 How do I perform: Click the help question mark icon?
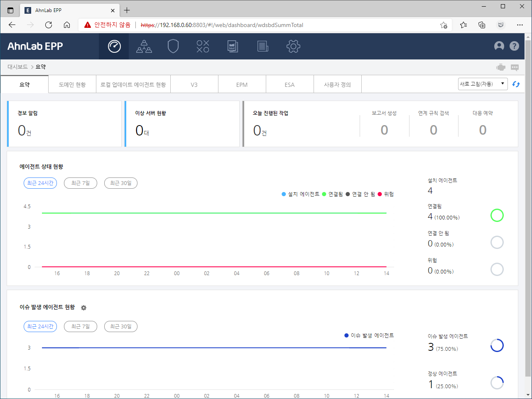pyautogui.click(x=514, y=46)
